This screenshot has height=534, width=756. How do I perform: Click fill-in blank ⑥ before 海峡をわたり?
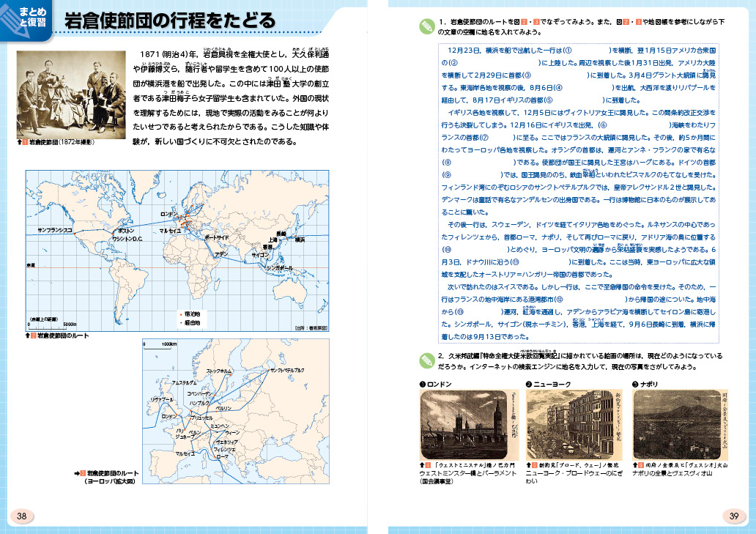(638, 125)
